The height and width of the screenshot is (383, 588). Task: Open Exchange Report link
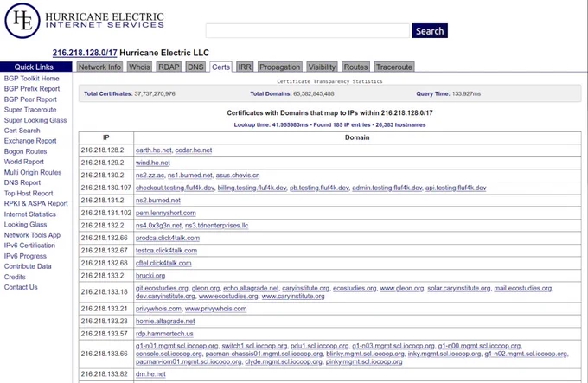30,141
